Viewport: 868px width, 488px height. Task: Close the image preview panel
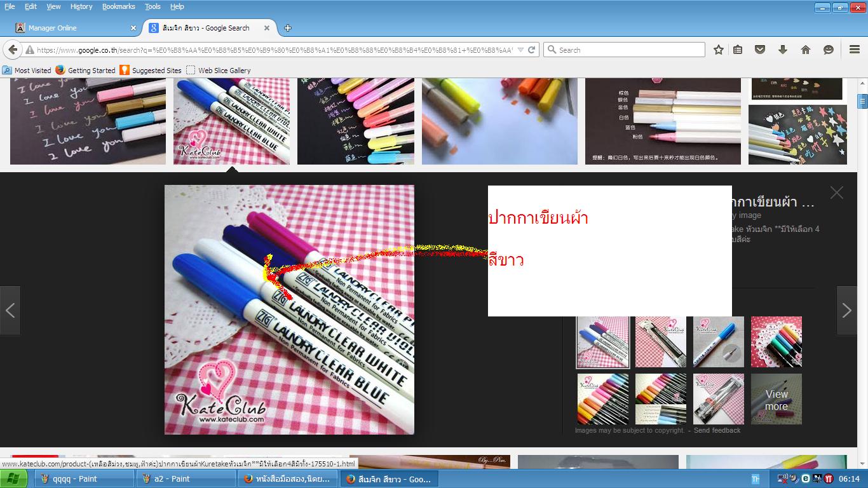coord(836,193)
